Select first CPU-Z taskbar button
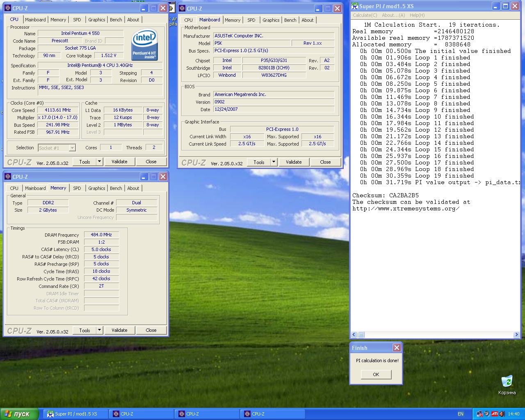Image resolution: width=525 pixels, height=420 pixels. tap(141, 414)
